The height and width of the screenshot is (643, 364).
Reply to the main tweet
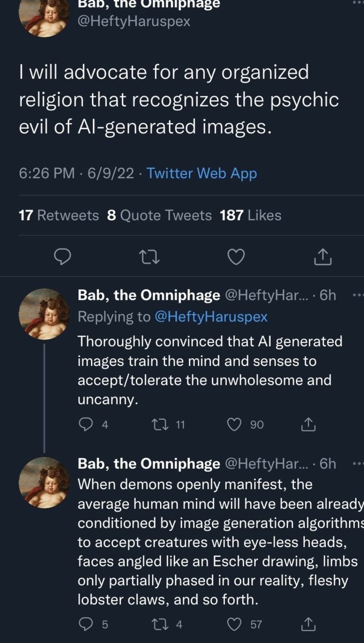tap(63, 258)
